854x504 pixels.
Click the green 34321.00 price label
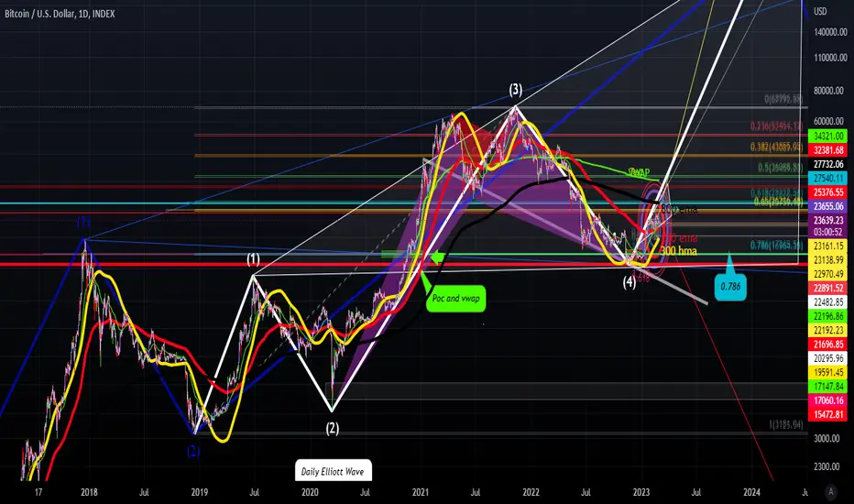click(x=827, y=136)
